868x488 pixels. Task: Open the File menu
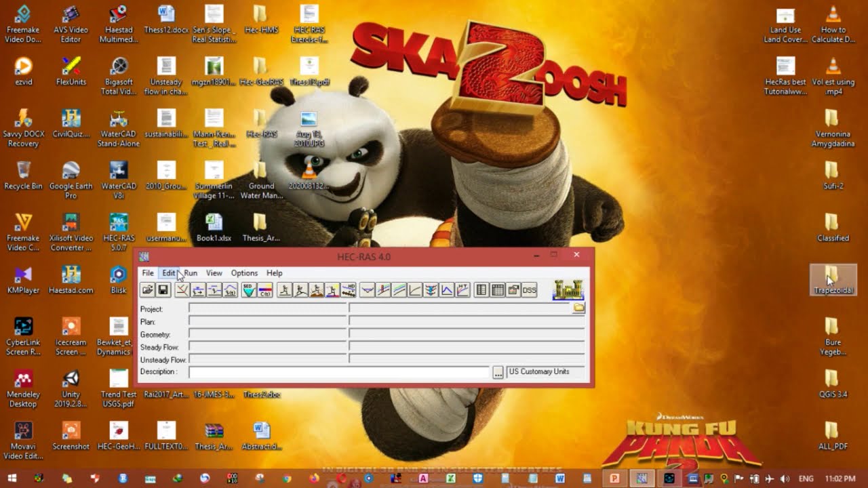click(x=148, y=273)
